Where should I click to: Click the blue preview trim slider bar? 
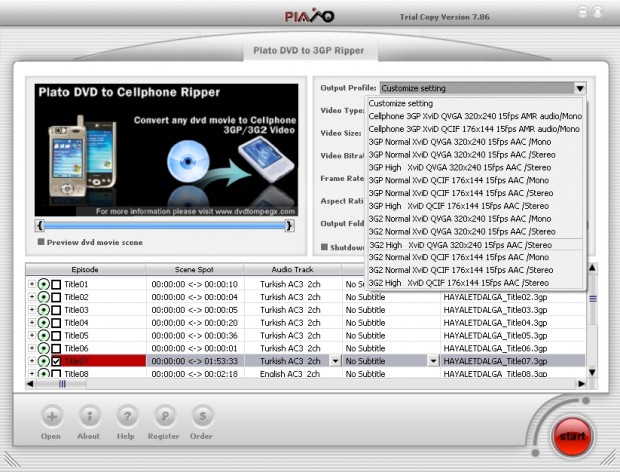tap(164, 226)
